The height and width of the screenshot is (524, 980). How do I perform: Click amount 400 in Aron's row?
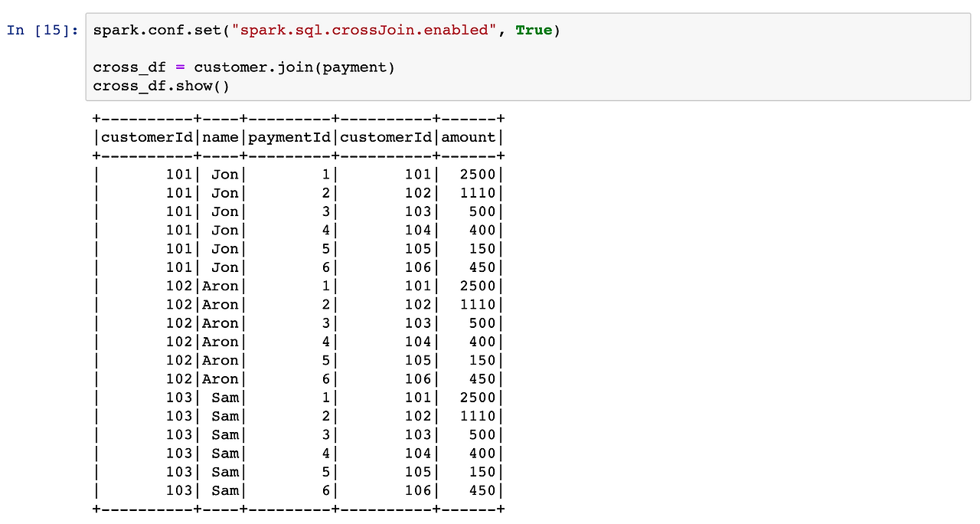pos(483,342)
